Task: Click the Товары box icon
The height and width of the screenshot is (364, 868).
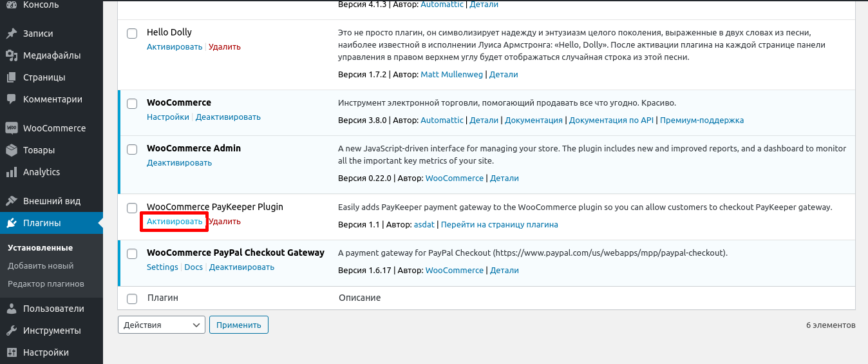Action: [12, 150]
